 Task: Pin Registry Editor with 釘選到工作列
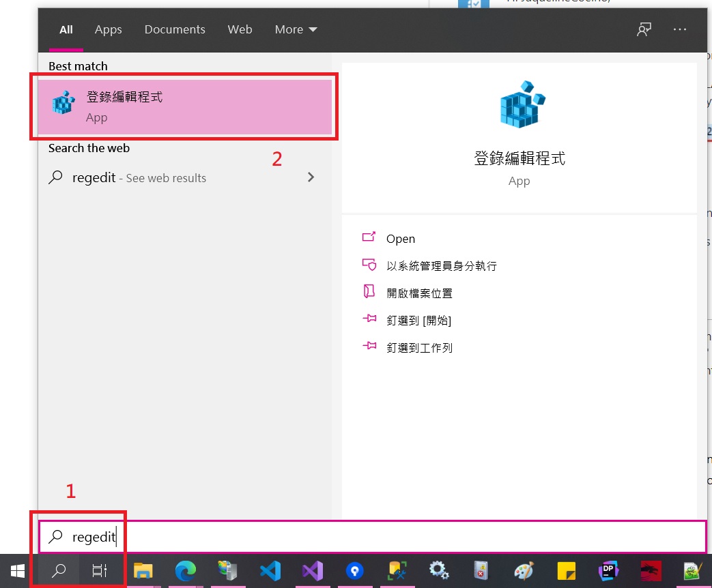420,347
